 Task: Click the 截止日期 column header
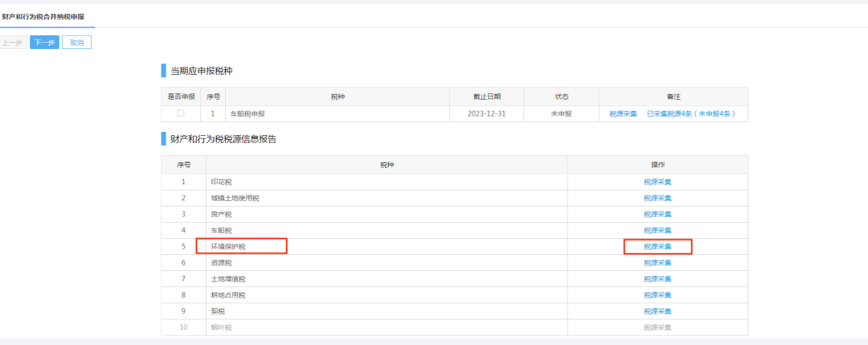coord(486,97)
